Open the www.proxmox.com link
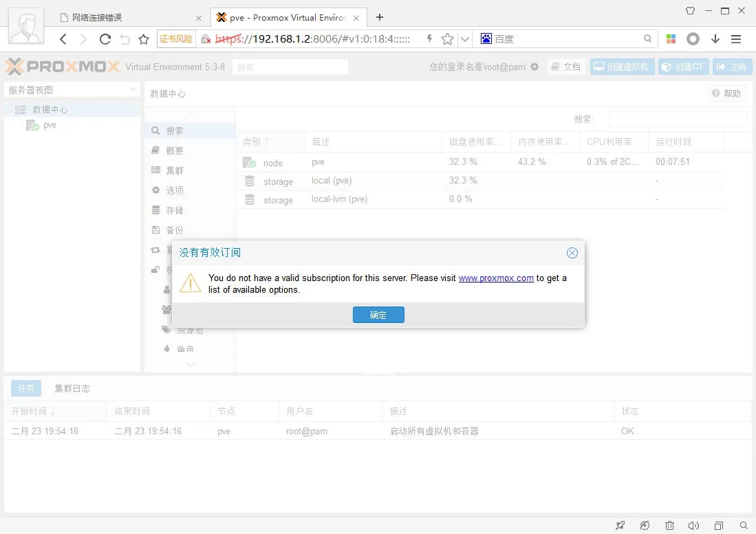 tap(496, 278)
